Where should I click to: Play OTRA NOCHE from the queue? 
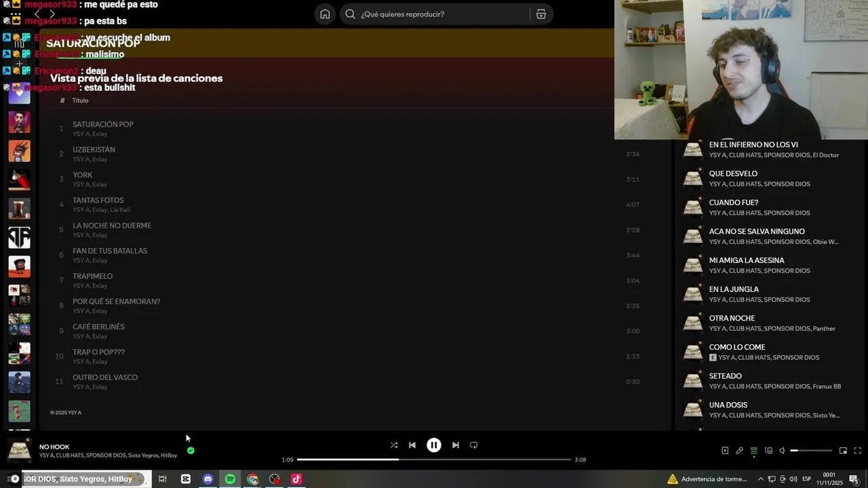click(x=770, y=323)
